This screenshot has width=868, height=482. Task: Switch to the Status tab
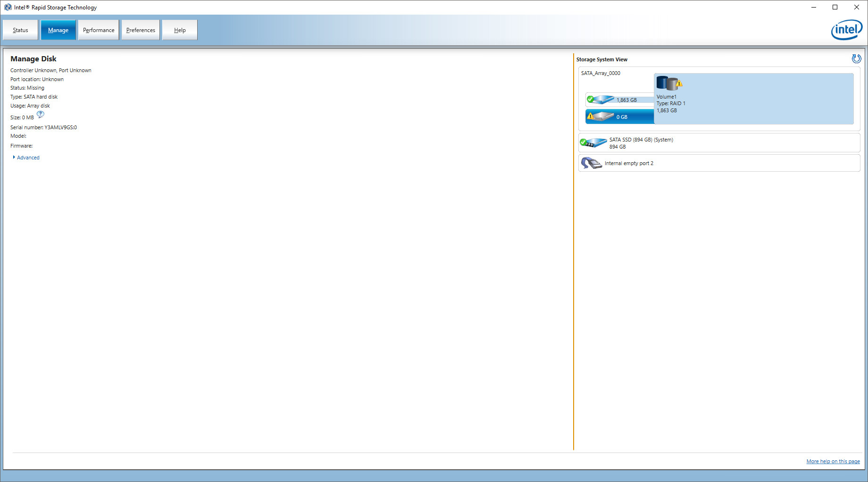point(20,30)
